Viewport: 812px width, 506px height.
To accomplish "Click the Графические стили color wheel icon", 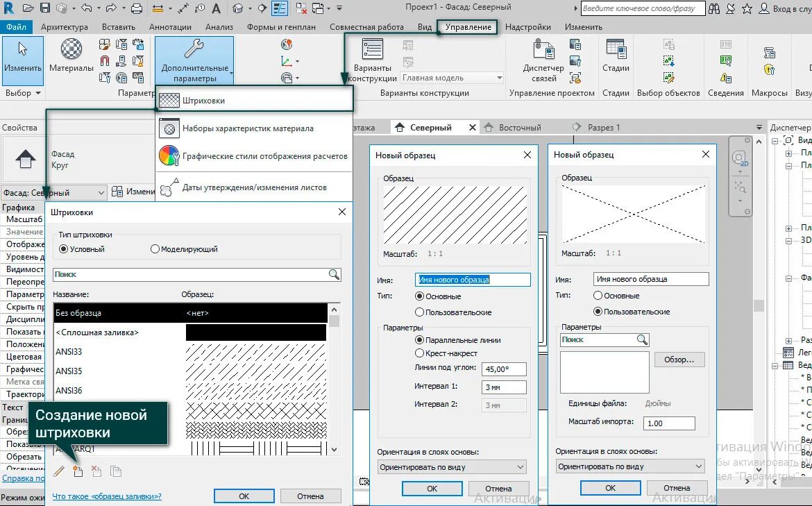I will click(169, 156).
